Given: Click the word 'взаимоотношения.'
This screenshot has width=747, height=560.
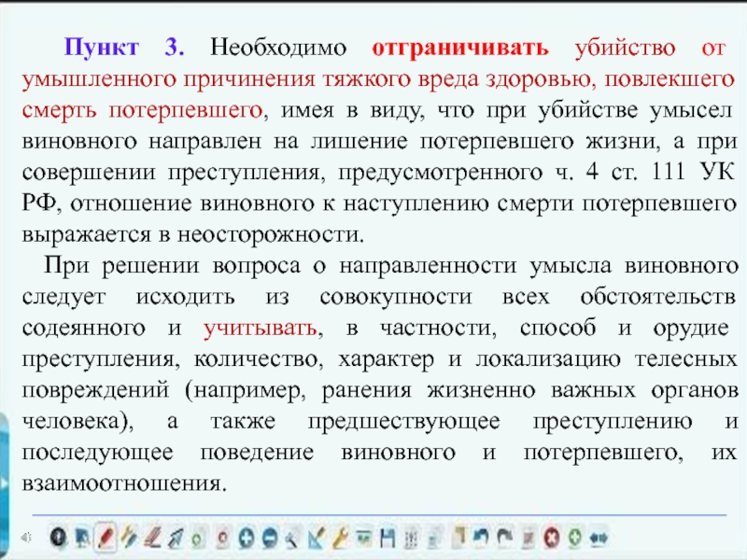Looking at the screenshot, I should pyautogui.click(x=124, y=483).
